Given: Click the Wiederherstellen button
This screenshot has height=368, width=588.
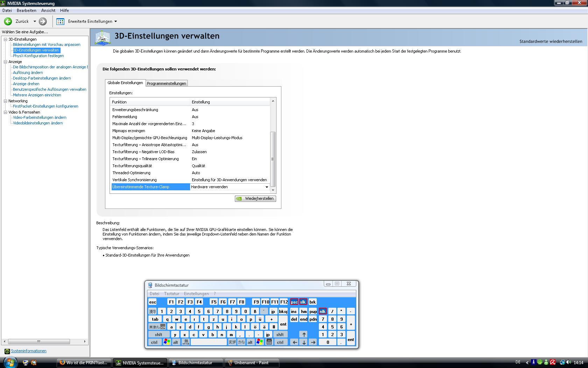Looking at the screenshot, I should pyautogui.click(x=255, y=199).
